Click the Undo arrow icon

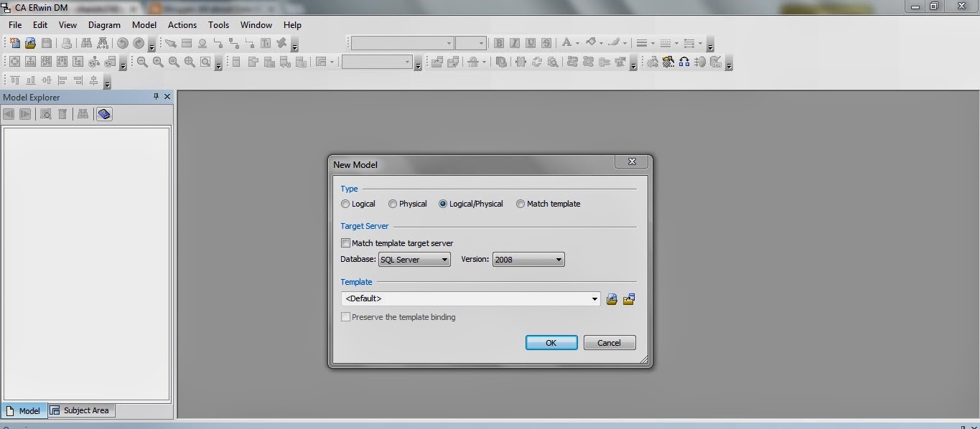[x=122, y=43]
